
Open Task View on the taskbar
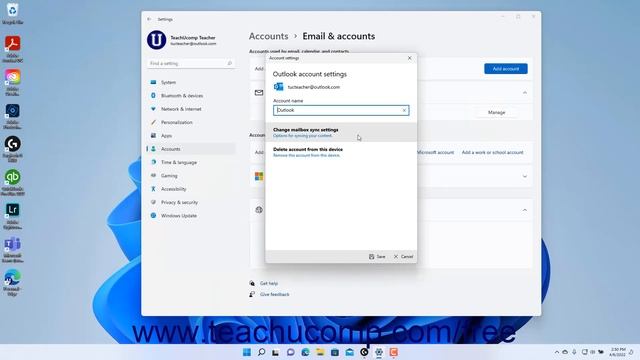[276, 352]
